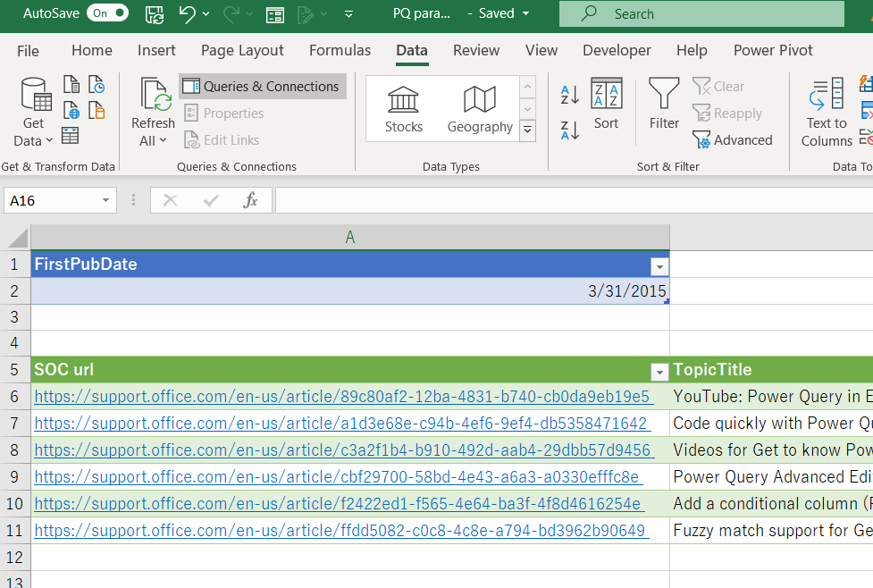Image resolution: width=873 pixels, height=588 pixels.
Task: Open the File menu
Action: point(28,51)
